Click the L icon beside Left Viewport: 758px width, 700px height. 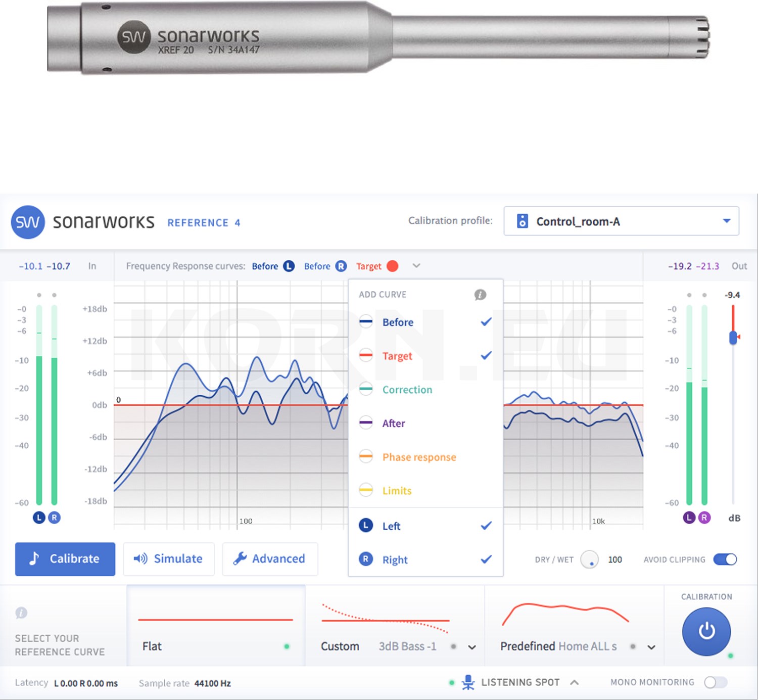click(366, 526)
